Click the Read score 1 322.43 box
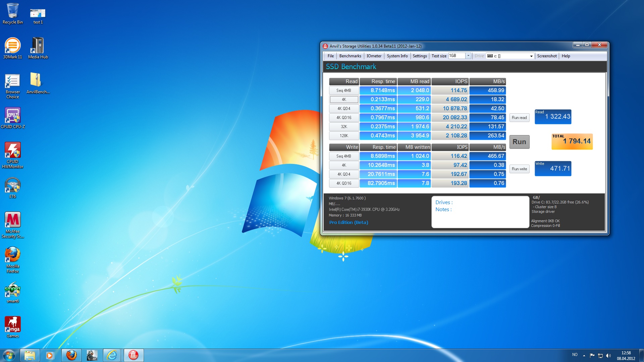 553,117
